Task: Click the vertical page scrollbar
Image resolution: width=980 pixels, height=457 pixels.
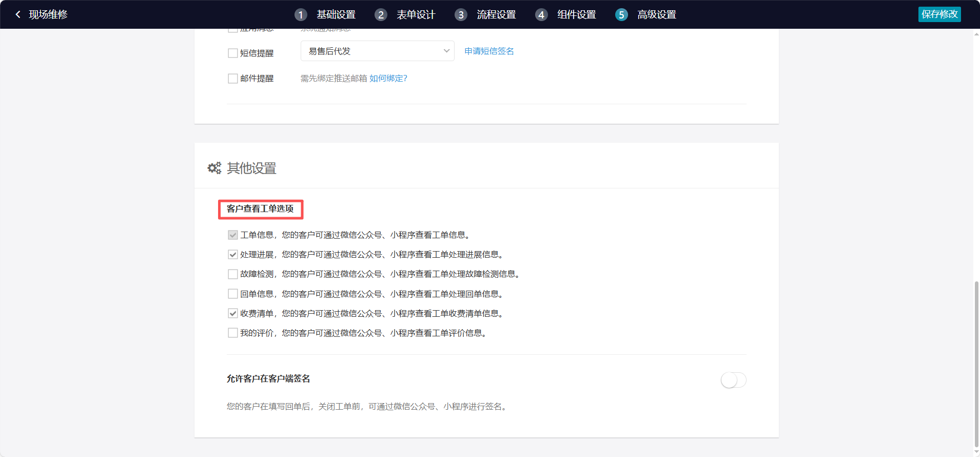Action: tap(976, 359)
